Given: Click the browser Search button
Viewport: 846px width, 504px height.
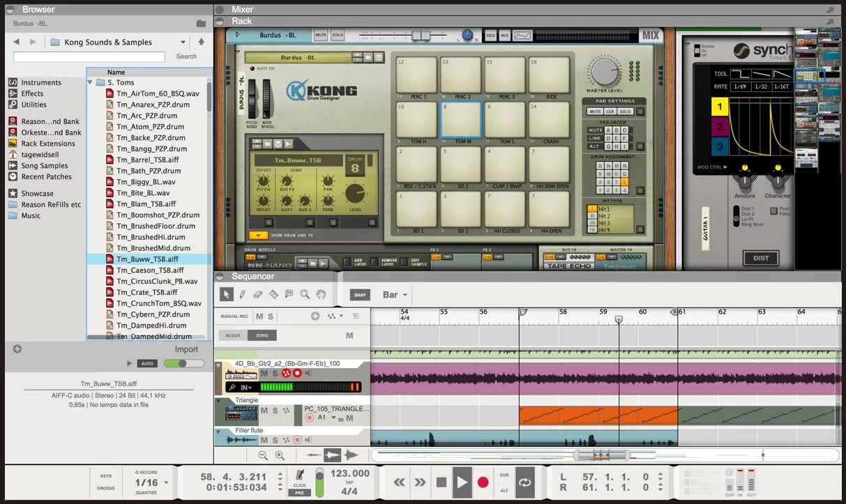Looking at the screenshot, I should click(x=186, y=56).
